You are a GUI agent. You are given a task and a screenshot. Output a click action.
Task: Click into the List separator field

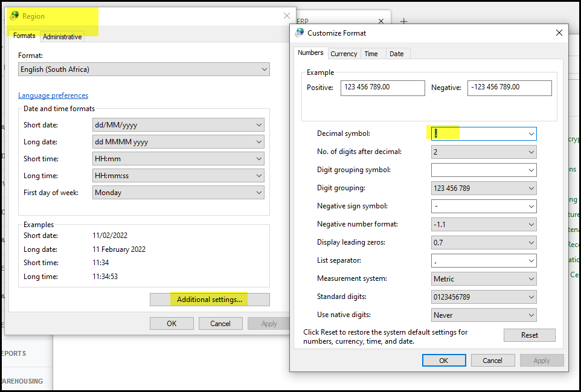tap(478, 260)
